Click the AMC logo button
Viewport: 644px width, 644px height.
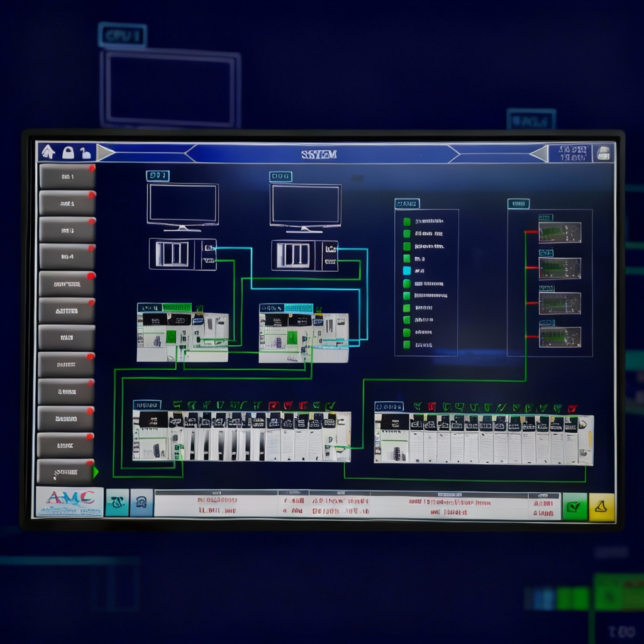tap(69, 502)
